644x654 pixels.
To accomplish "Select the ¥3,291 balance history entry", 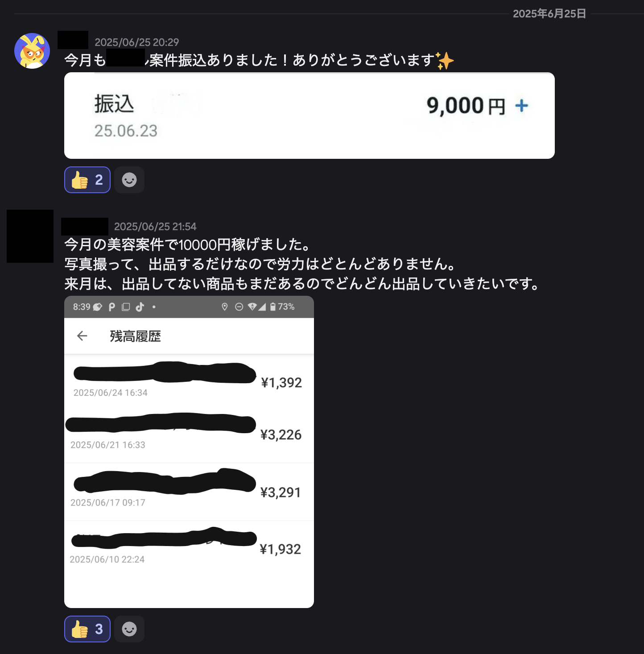I will point(189,492).
